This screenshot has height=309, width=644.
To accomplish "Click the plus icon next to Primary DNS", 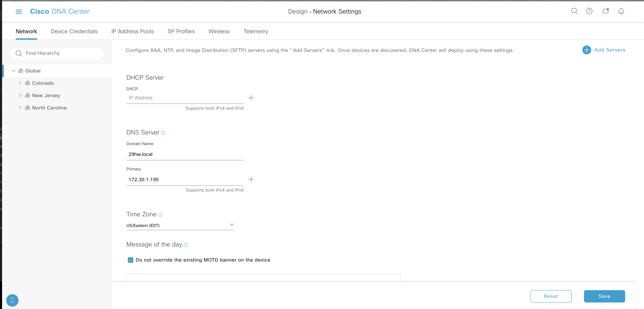I will pyautogui.click(x=251, y=179).
